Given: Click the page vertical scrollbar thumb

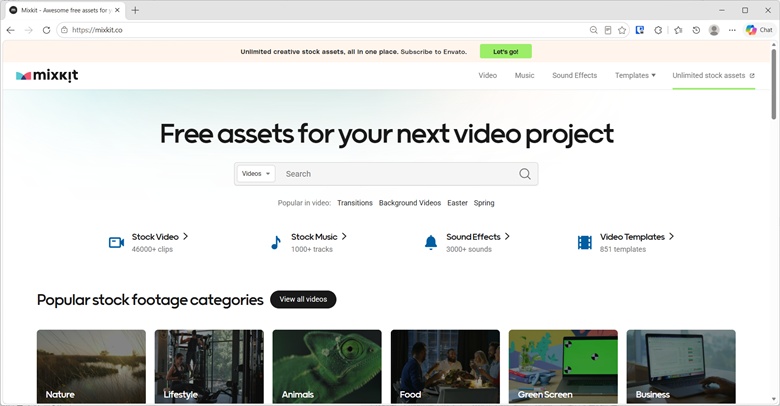Looking at the screenshot, I should click(x=774, y=84).
